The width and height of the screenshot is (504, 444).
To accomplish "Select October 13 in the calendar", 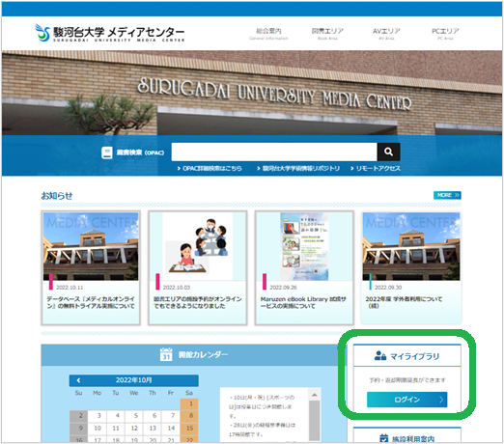I will (153, 428).
